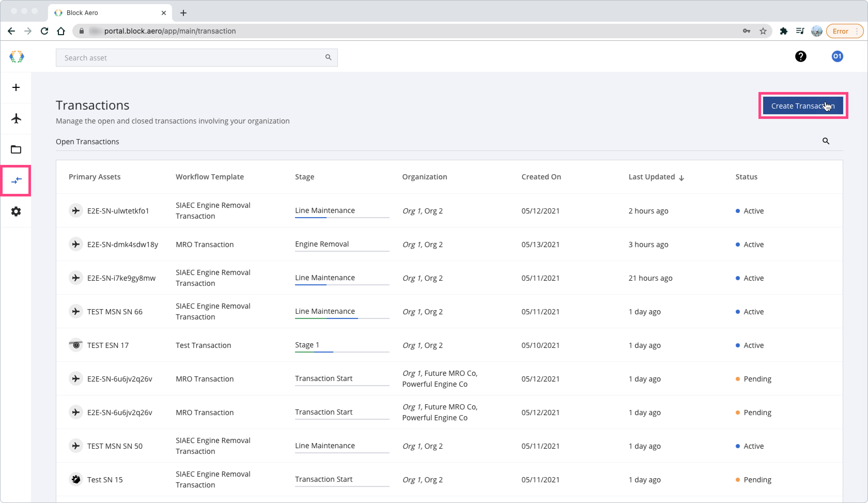Screen dimensions: 868x503
Task: Click airplane icon for E2E-SN-i7ke9gy8mw
Action: [x=76, y=278]
